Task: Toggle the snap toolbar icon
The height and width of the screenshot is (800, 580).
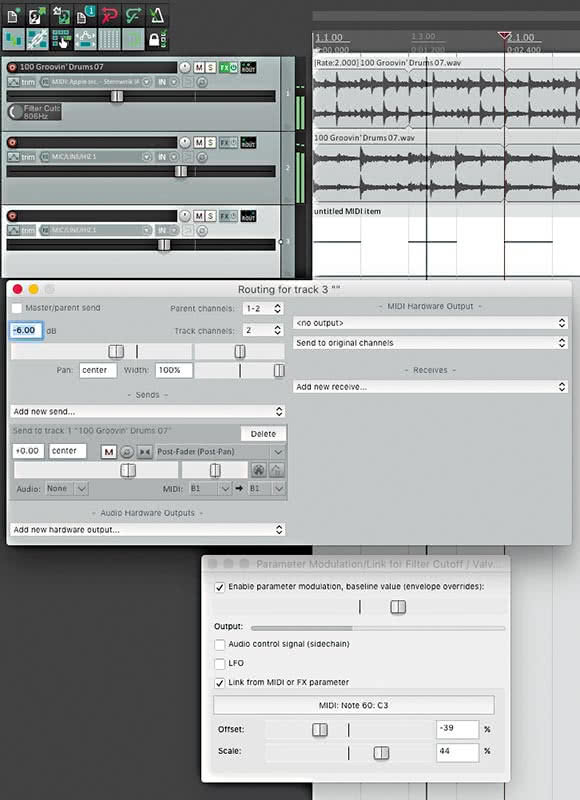Action: click(133, 39)
